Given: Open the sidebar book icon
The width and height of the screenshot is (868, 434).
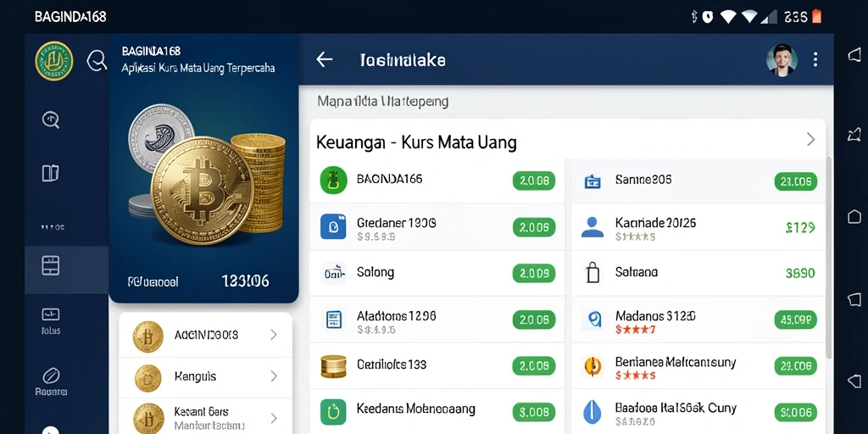Looking at the screenshot, I should [50, 173].
